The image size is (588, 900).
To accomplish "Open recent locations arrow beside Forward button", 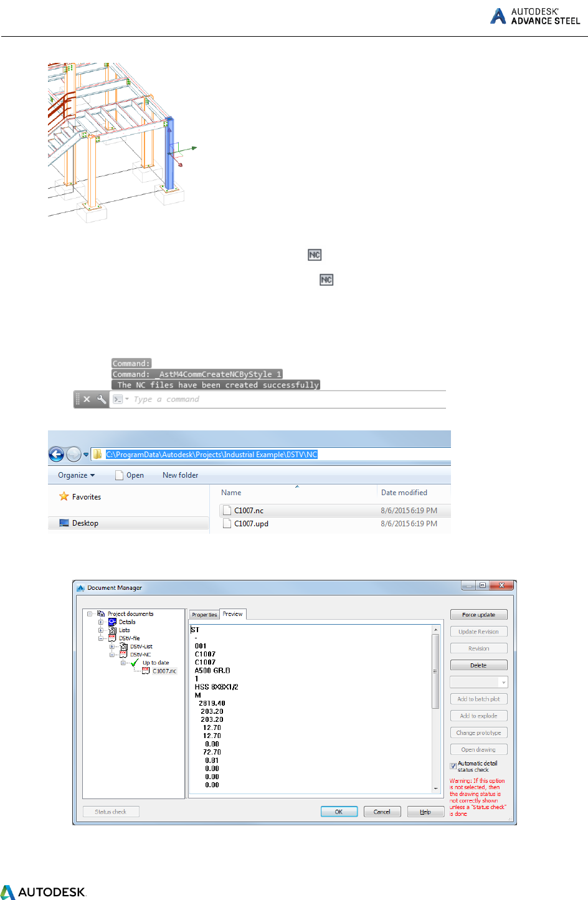I will point(86,455).
